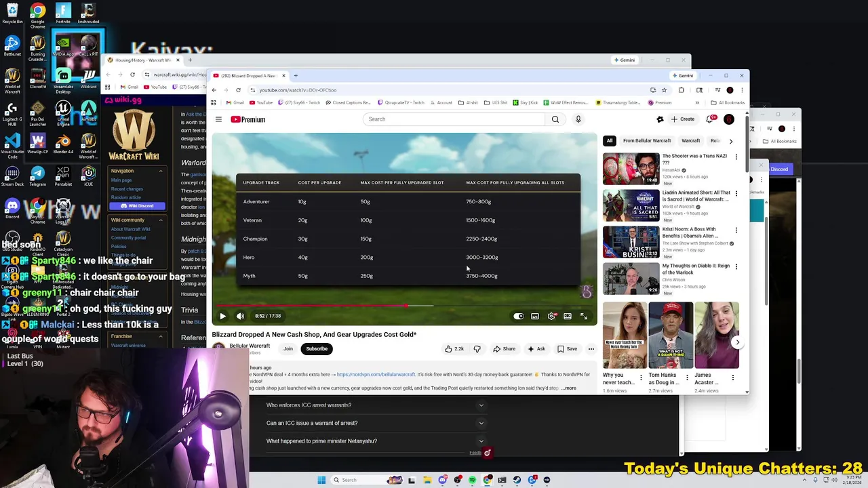Dislike the Bellular Warcraft video
The height and width of the screenshot is (488, 868).
477,349
